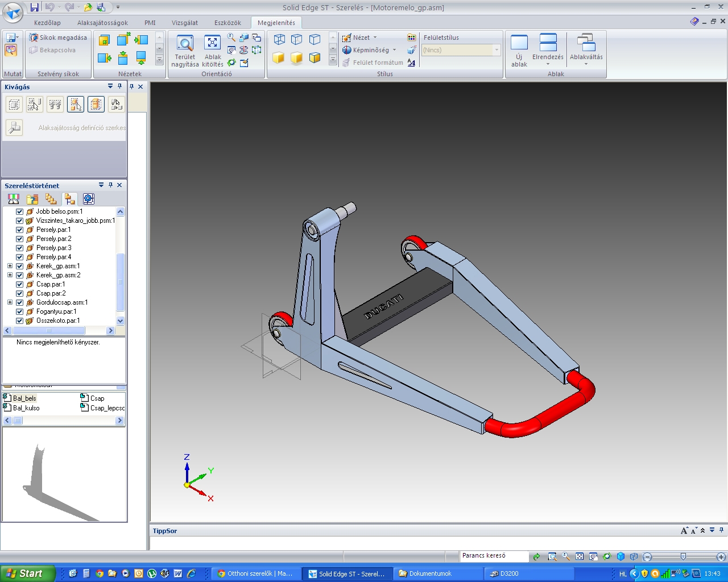
Task: Uncheck the Vizszintes_takaro_jobb.psm:1 checkbox
Action: (x=20, y=221)
